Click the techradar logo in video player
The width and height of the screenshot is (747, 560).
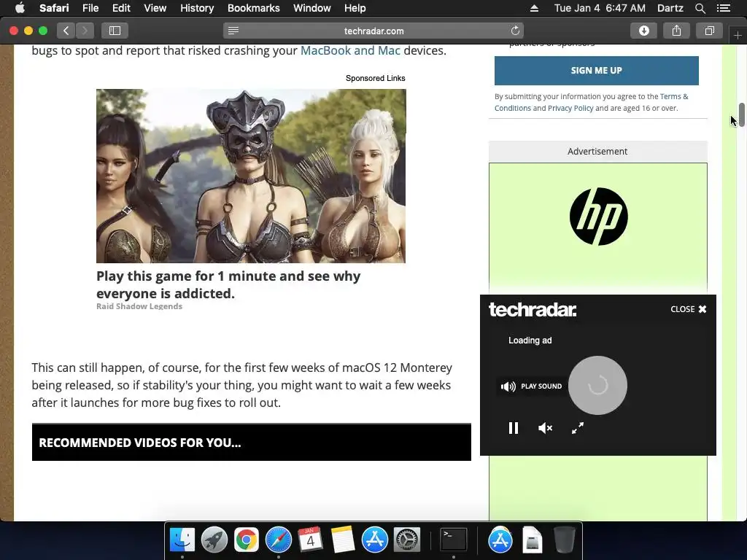(x=533, y=310)
